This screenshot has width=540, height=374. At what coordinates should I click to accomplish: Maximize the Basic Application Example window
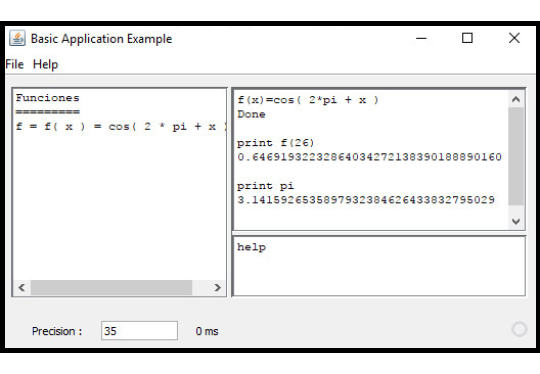[x=467, y=38]
